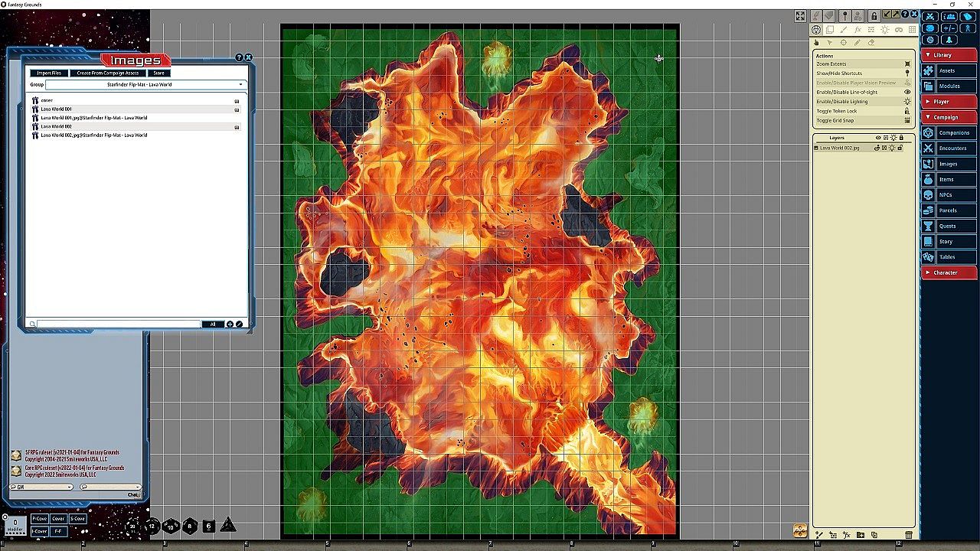Open the options gear sidebar icon
Screen dimensions: 980x551
930,40
